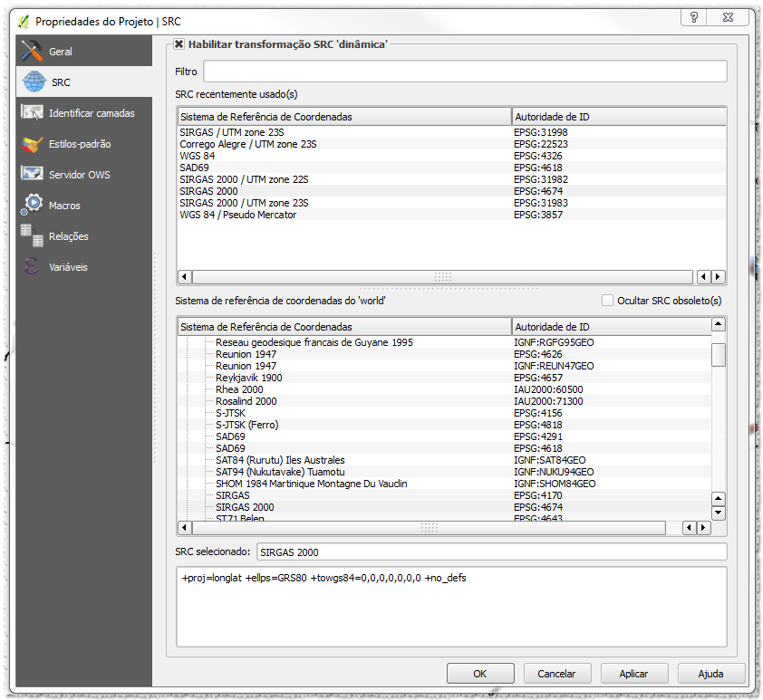Click into the Filtro text field
The height and width of the screenshot is (700, 763).
(x=465, y=72)
